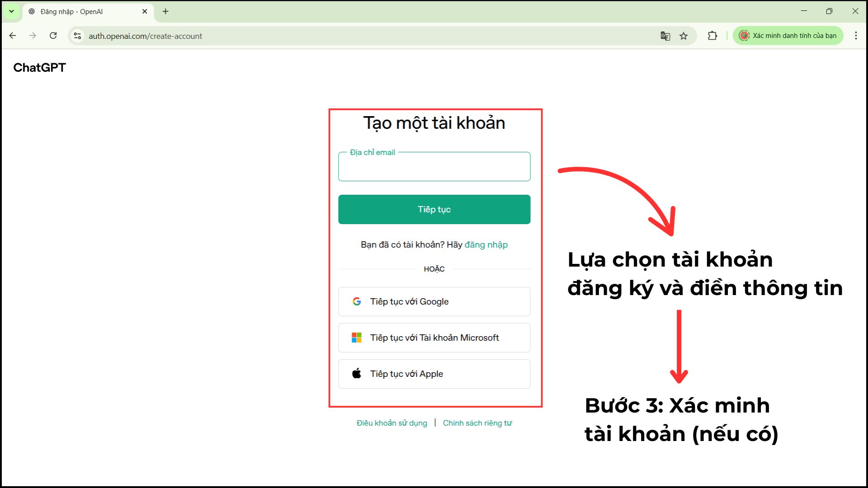868x488 pixels.
Task: Click the green Tiếp tục button
Action: [x=434, y=209]
